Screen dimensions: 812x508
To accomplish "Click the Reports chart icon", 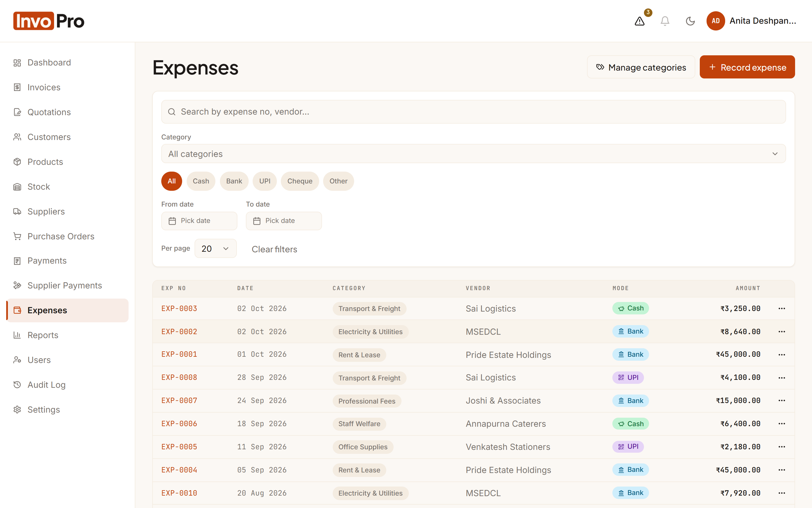I will point(17,335).
